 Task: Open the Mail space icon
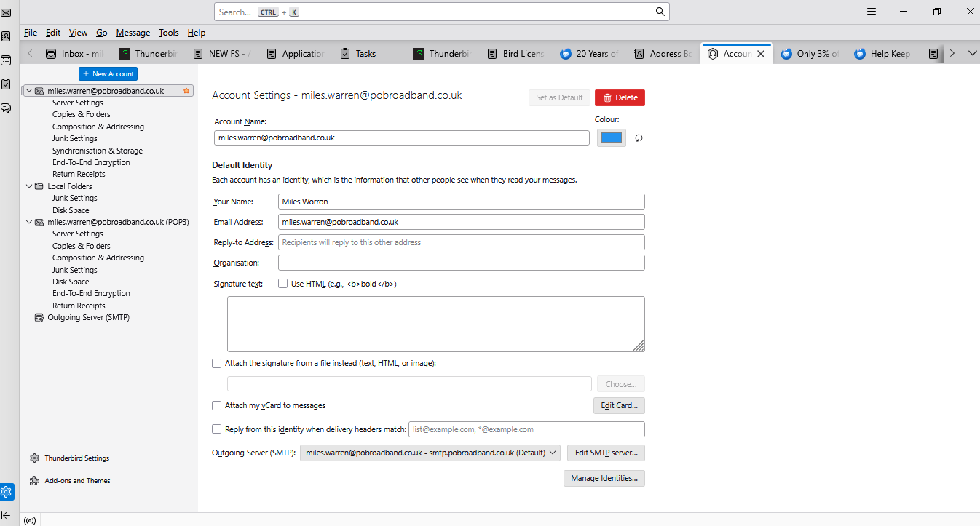(x=6, y=12)
